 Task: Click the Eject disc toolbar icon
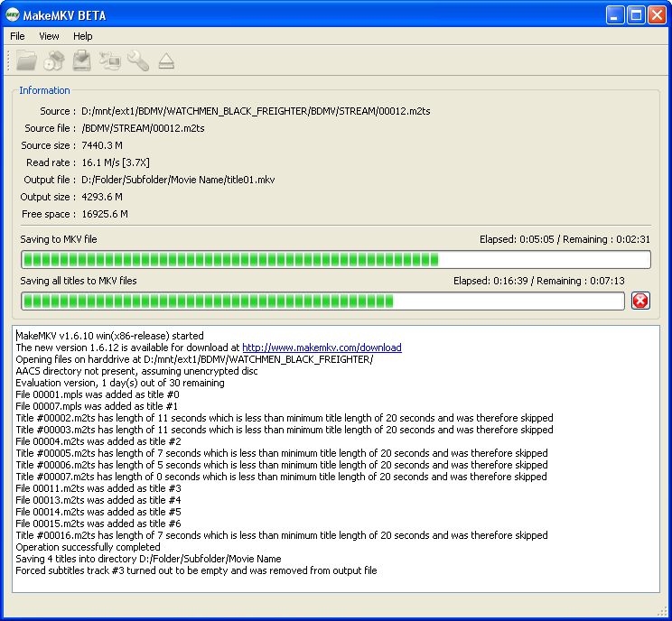pyautogui.click(x=166, y=61)
